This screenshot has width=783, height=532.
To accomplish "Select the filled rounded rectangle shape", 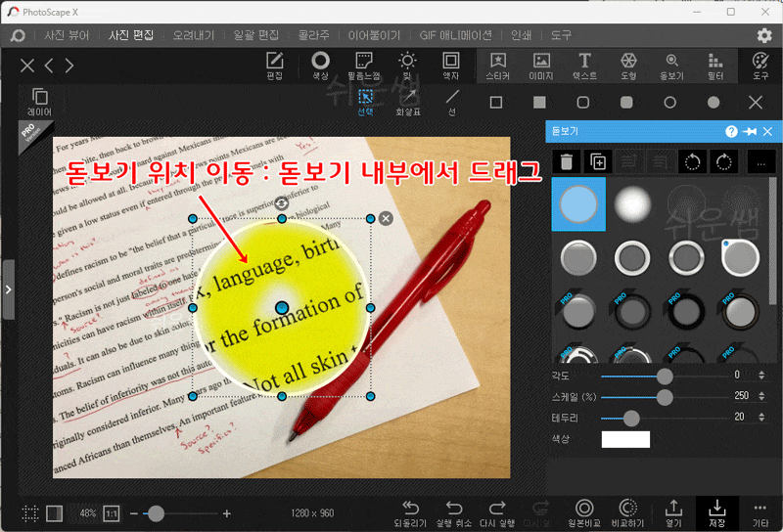I will [x=626, y=103].
